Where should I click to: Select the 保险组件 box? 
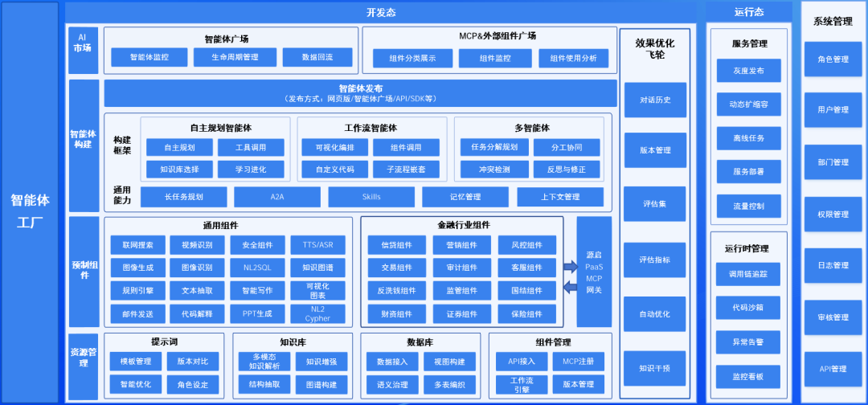(x=526, y=313)
